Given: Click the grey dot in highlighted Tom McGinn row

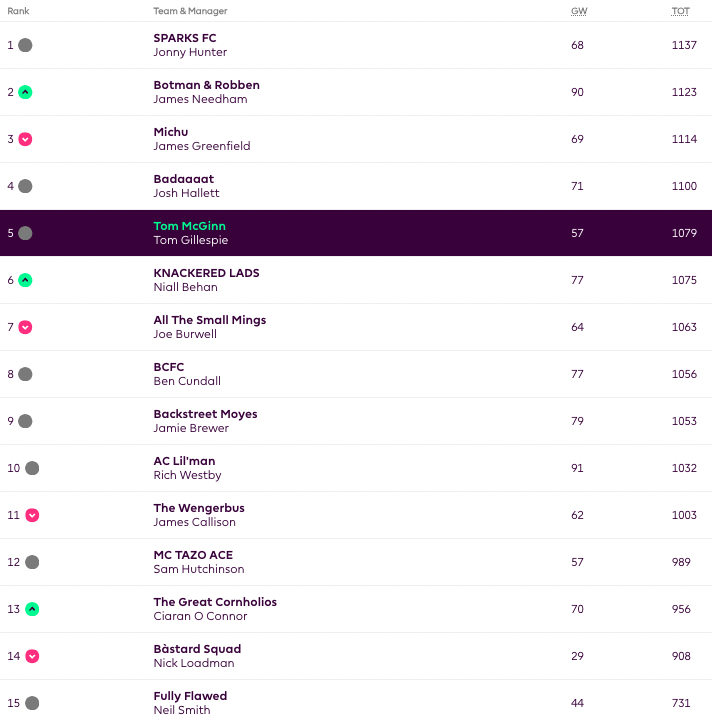Looking at the screenshot, I should pos(25,233).
